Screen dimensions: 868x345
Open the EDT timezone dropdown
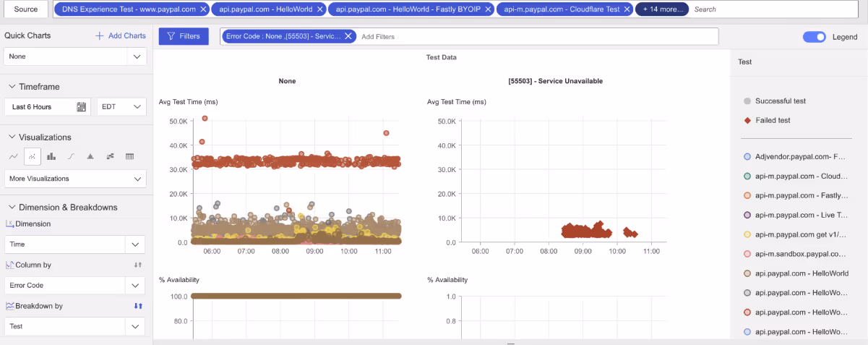[x=121, y=107]
